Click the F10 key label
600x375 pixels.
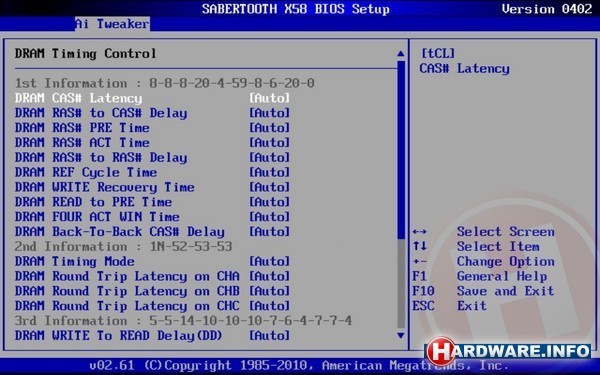tap(423, 291)
